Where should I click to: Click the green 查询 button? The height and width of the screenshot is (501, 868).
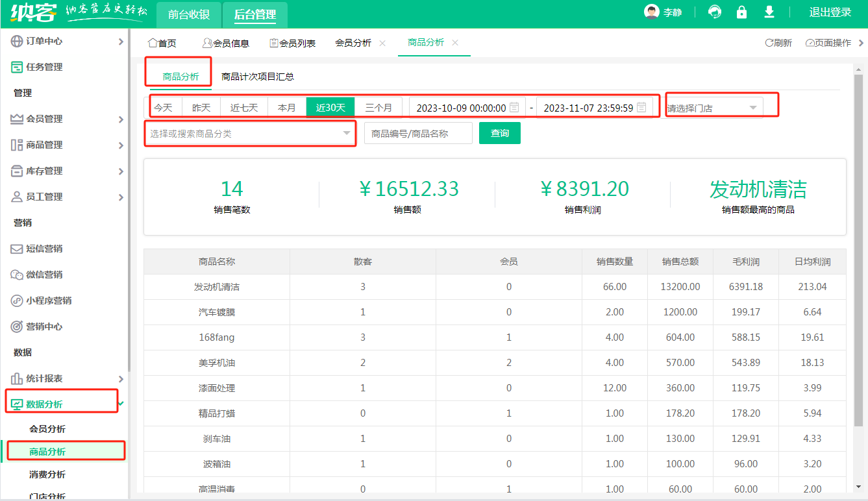[499, 133]
